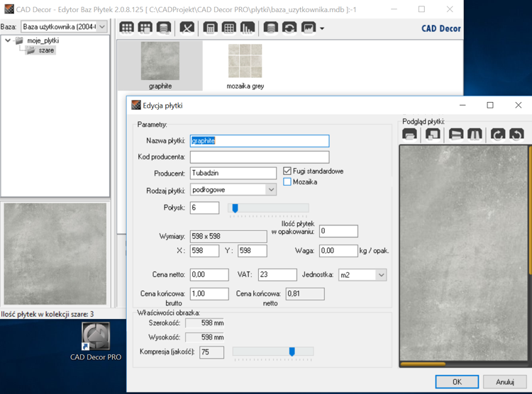This screenshot has width=532, height=394.
Task: Click the vertical flip icon in preview toolbar
Action: tap(456, 134)
